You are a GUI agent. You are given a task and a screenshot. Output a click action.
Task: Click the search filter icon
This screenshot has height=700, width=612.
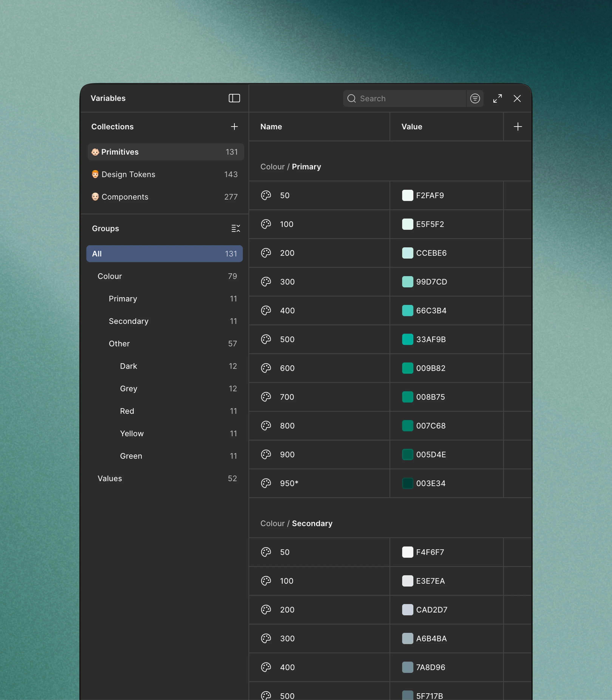475,98
